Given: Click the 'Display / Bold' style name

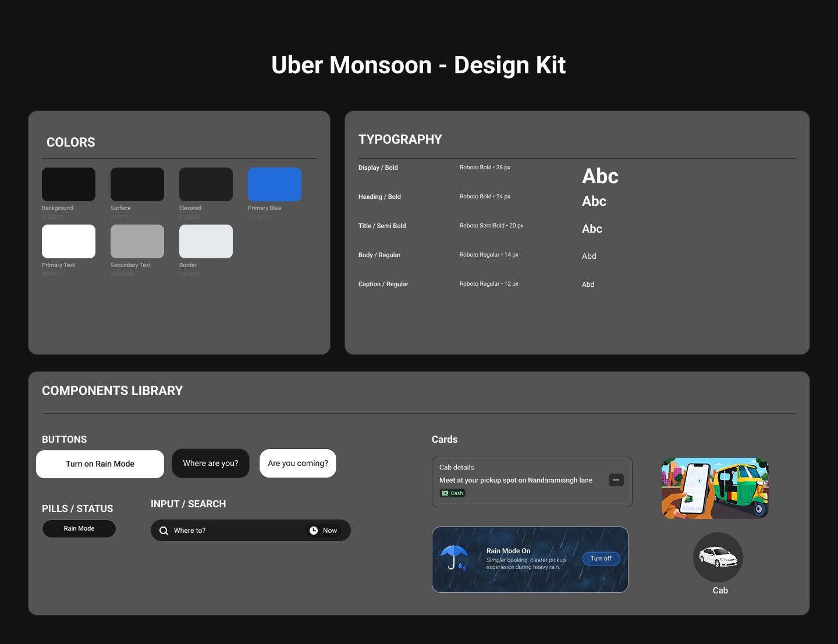Looking at the screenshot, I should tap(378, 168).
